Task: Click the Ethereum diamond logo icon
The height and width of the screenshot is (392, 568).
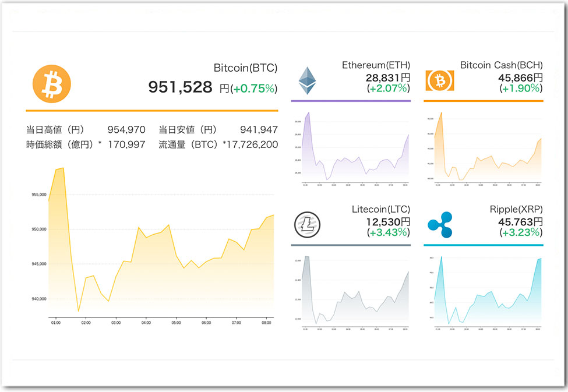Action: pyautogui.click(x=307, y=80)
